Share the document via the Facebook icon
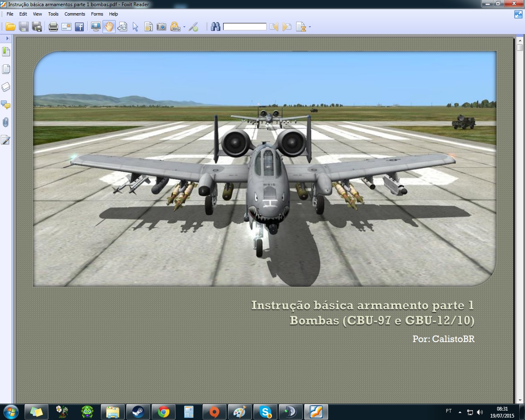Screen dimensions: 525x420 [80, 27]
